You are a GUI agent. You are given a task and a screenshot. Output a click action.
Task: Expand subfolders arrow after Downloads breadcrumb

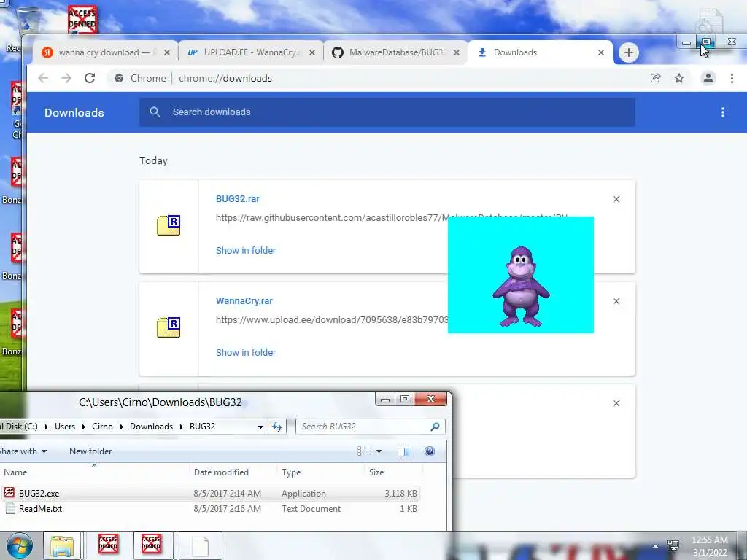tap(182, 427)
